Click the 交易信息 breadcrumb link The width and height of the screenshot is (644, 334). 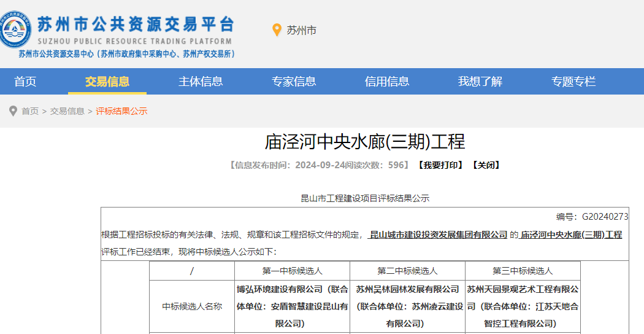point(67,111)
